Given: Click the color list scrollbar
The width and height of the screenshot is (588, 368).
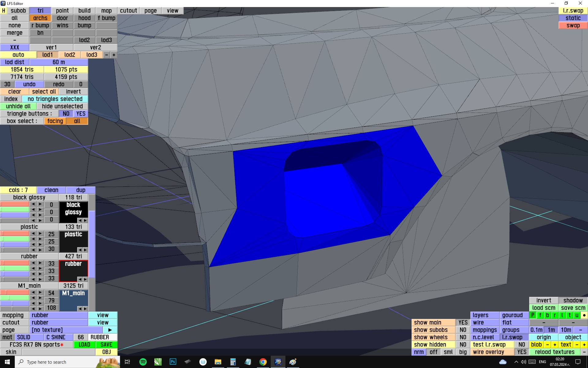Looking at the screenshot, I should 92,242.
